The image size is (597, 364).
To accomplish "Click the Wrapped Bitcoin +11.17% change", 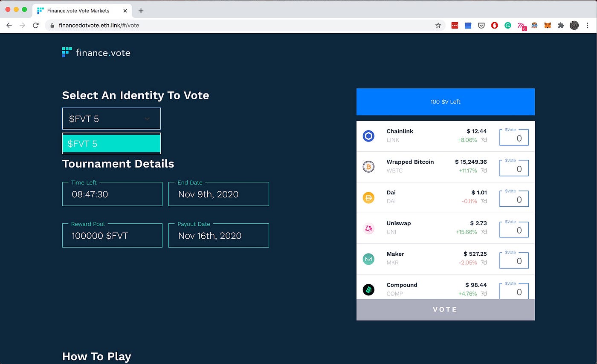I will [x=468, y=170].
